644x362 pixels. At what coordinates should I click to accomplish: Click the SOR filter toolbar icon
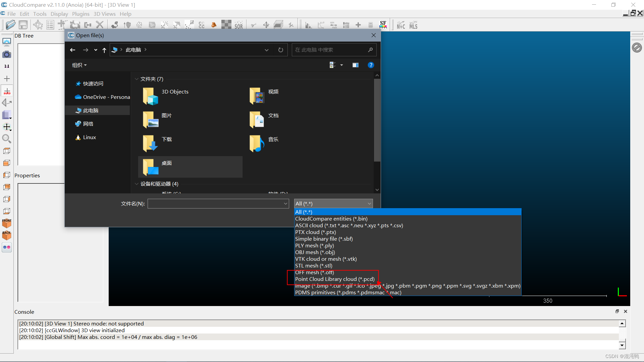(x=238, y=25)
